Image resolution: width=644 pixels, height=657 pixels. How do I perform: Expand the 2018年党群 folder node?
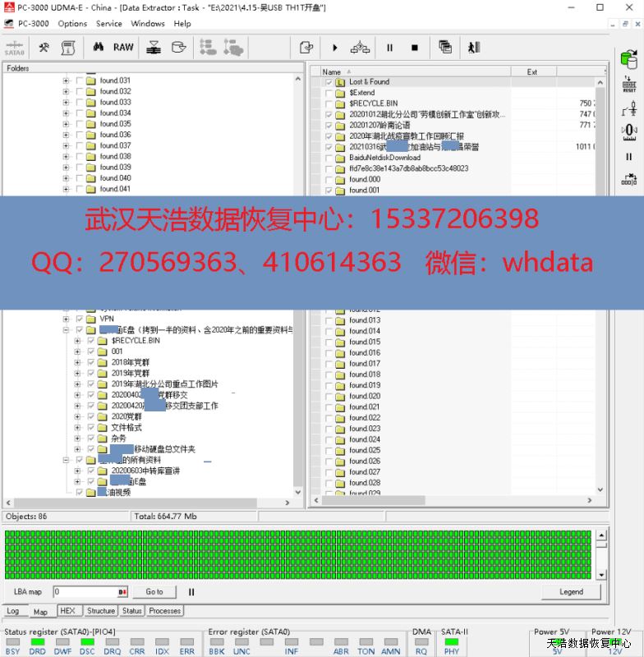[78, 362]
